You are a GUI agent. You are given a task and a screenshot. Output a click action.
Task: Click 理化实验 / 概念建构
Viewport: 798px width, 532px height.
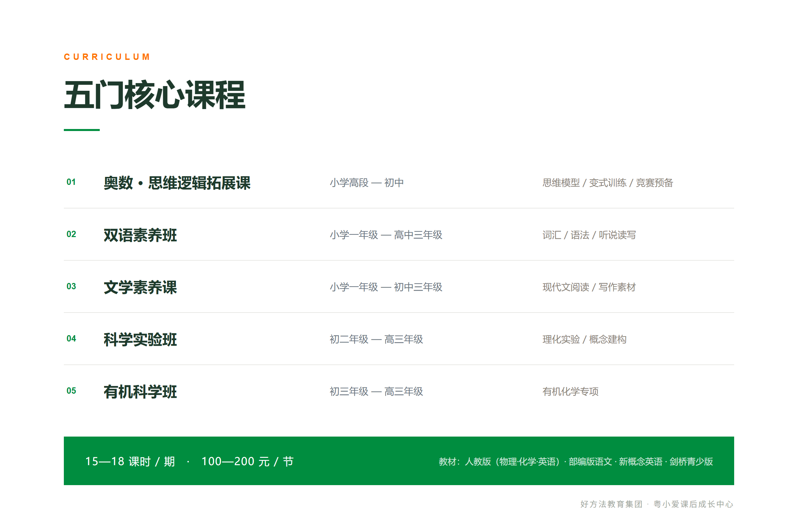point(584,339)
